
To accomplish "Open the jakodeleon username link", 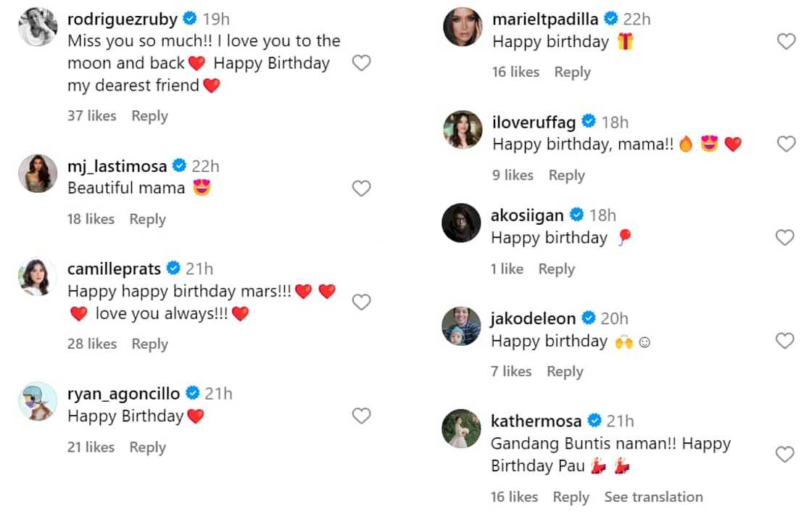I will tap(533, 318).
